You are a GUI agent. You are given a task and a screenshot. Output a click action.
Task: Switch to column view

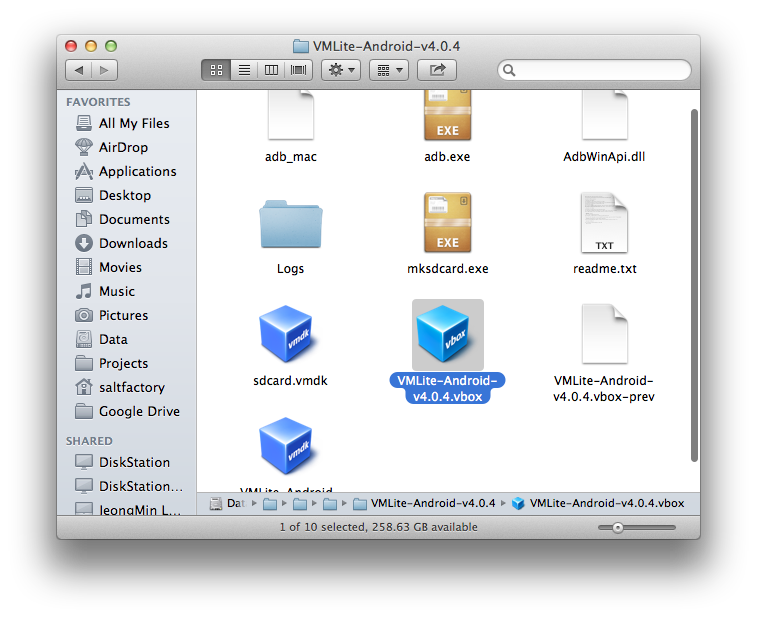pyautogui.click(x=271, y=70)
